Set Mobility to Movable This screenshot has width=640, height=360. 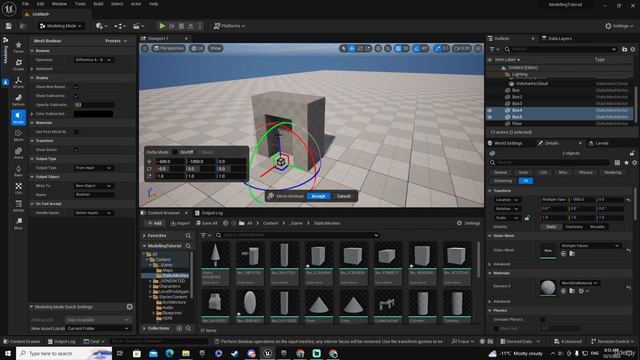click(597, 227)
